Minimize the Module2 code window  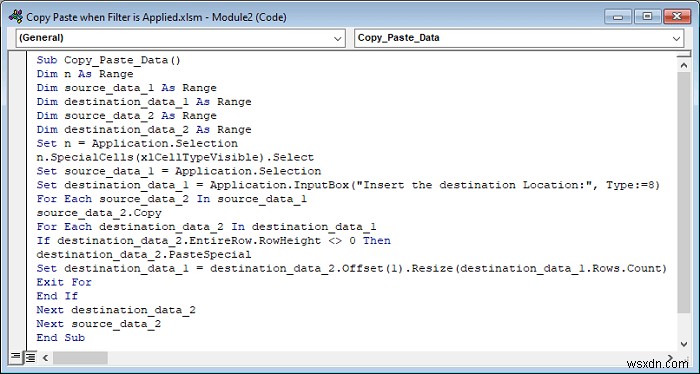618,17
